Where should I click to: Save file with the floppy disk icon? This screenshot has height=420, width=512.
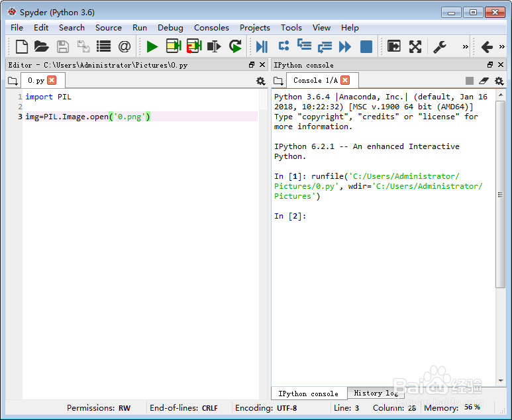(x=63, y=46)
